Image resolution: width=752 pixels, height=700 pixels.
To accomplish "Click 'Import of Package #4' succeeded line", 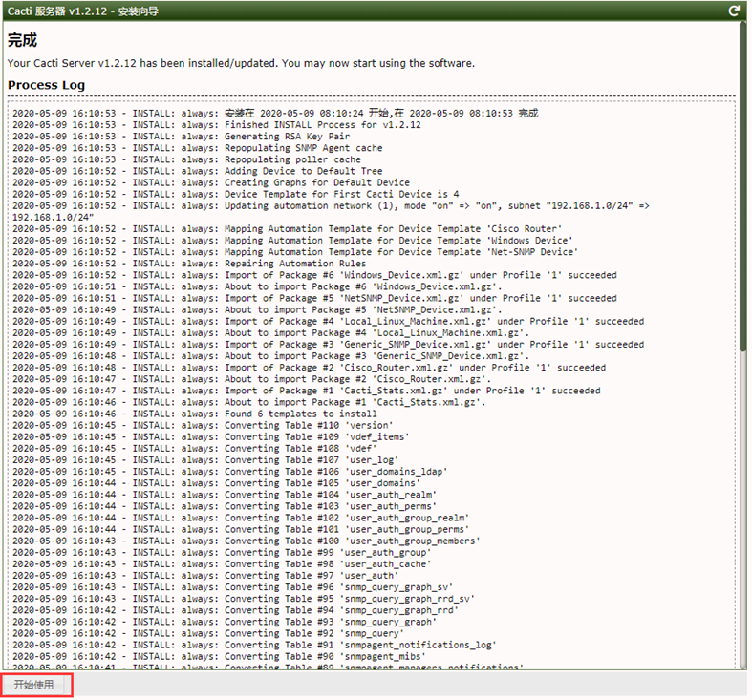I will 329,321.
